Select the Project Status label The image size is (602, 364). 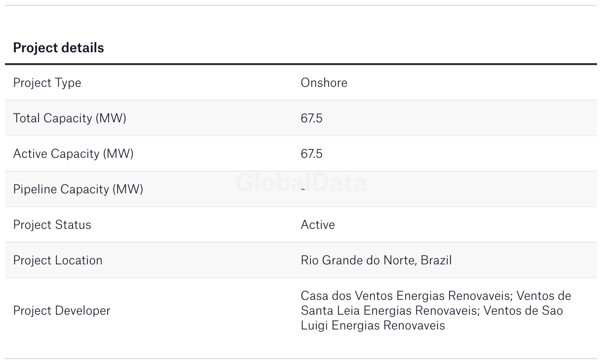(x=52, y=225)
